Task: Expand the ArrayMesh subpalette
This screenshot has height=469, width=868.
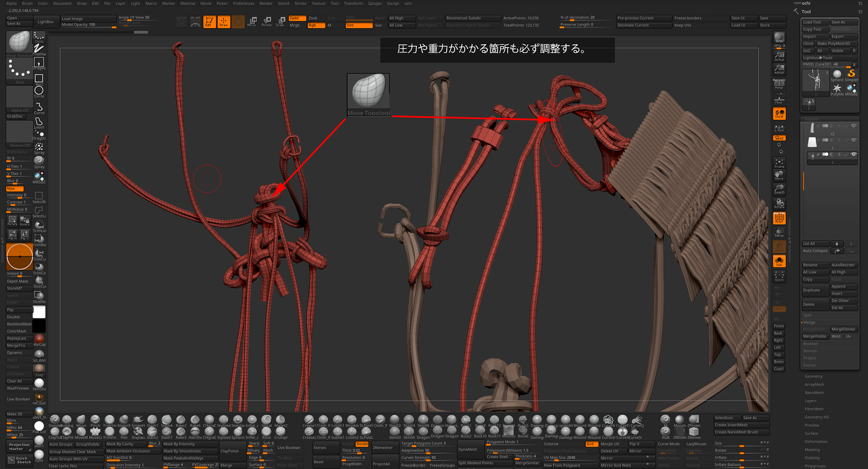Action: (814, 384)
